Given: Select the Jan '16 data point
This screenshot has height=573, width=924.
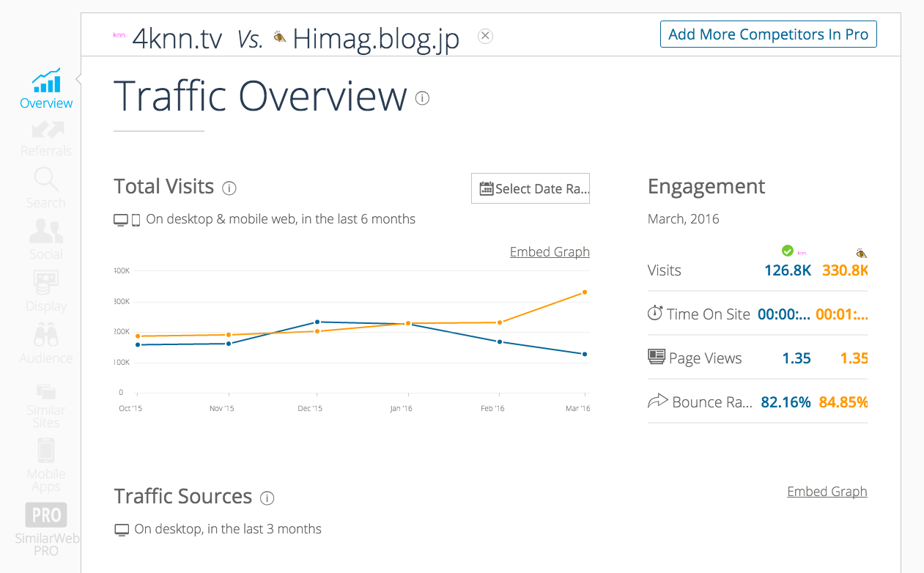Looking at the screenshot, I should tap(408, 323).
